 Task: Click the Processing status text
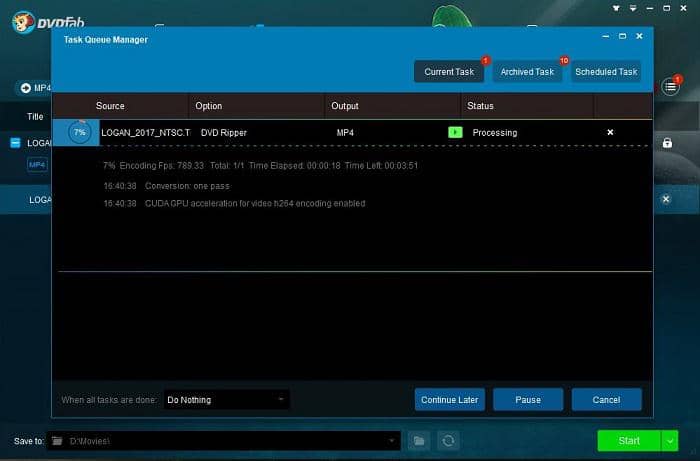(495, 133)
